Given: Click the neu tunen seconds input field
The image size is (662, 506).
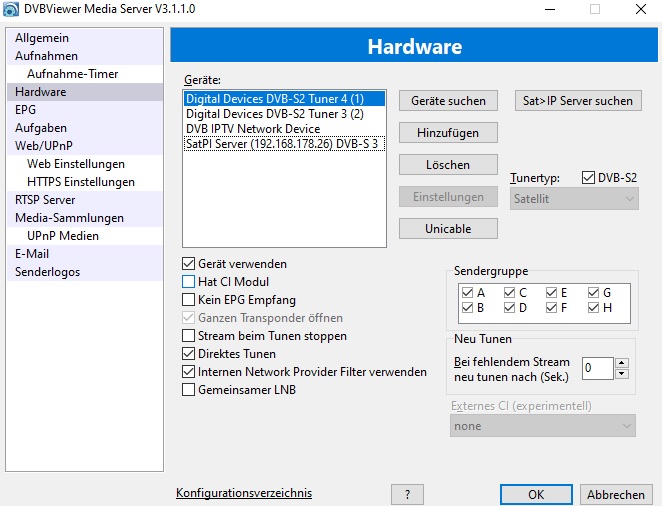Looking at the screenshot, I should tap(597, 368).
